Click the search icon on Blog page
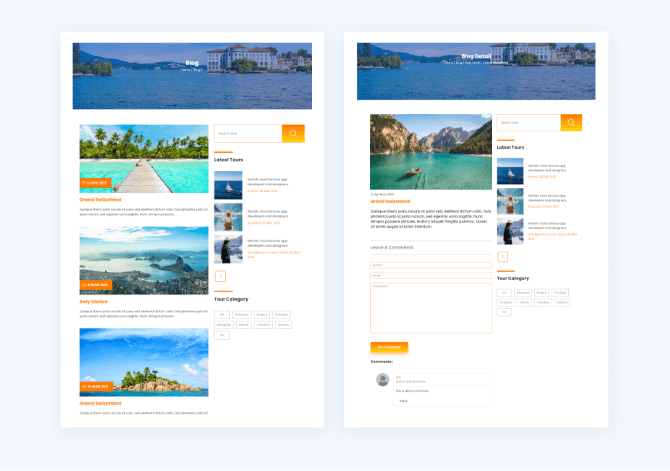The image size is (670, 471). click(x=293, y=133)
